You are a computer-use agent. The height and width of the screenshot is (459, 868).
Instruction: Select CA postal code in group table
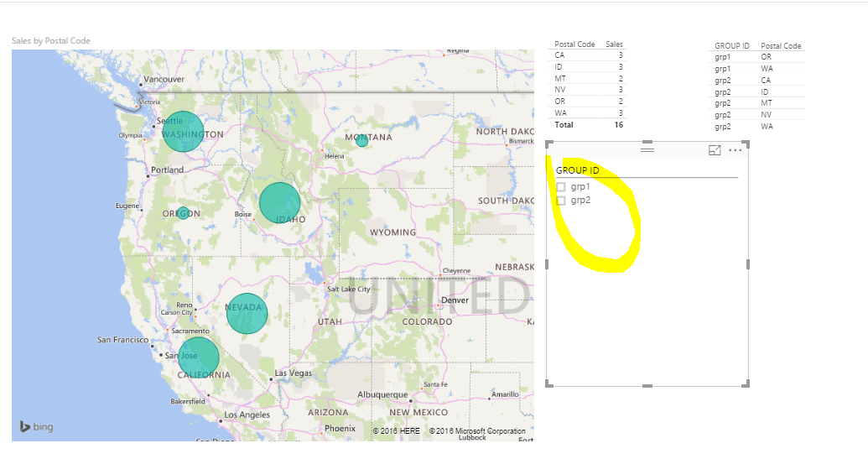click(x=766, y=80)
